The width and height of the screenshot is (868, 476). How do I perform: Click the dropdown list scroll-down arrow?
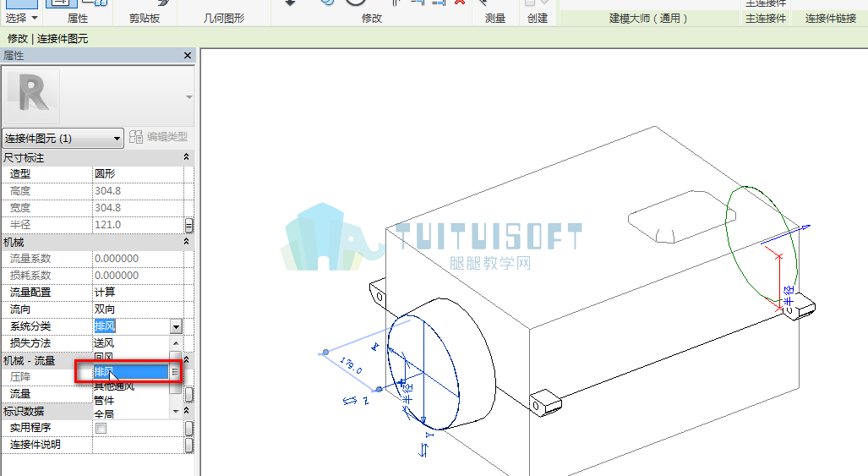[176, 411]
